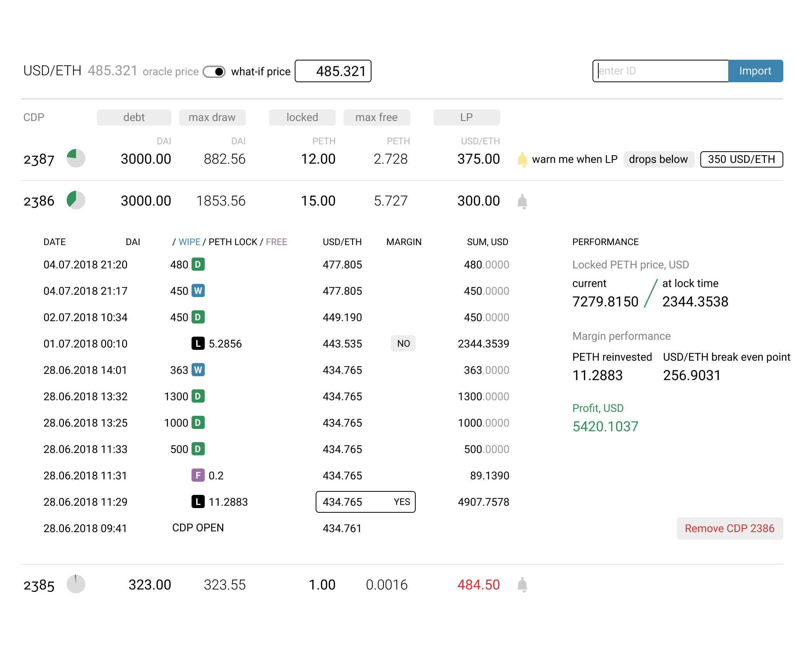Click the yellow bell icon for CDP 2387
This screenshot has width=812, height=657.
point(522,159)
